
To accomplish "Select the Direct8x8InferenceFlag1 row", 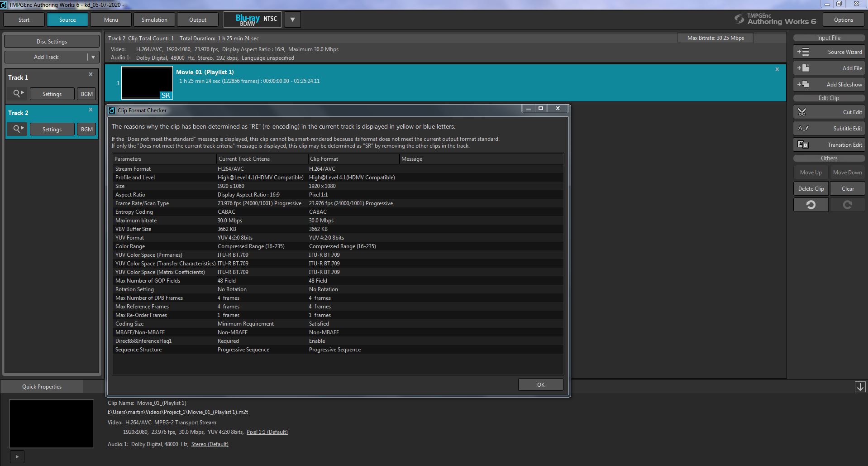I will pos(338,341).
